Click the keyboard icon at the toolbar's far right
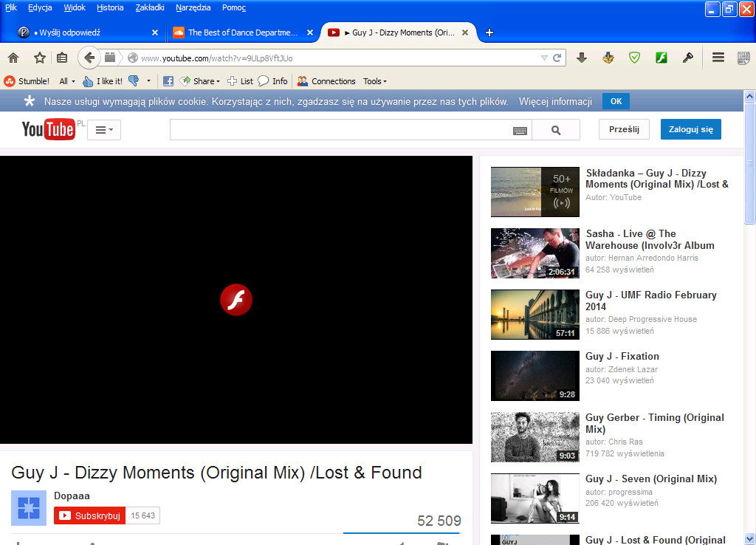The image size is (756, 545). pos(743,58)
